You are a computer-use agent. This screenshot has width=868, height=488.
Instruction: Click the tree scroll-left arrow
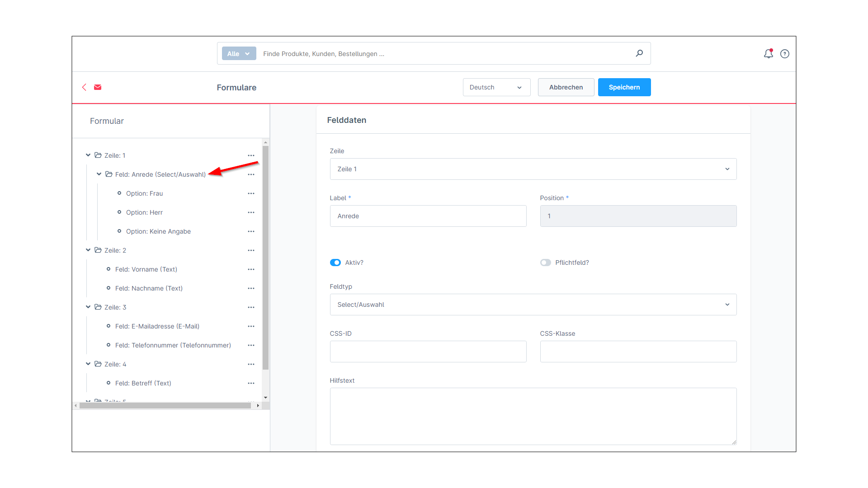[75, 406]
